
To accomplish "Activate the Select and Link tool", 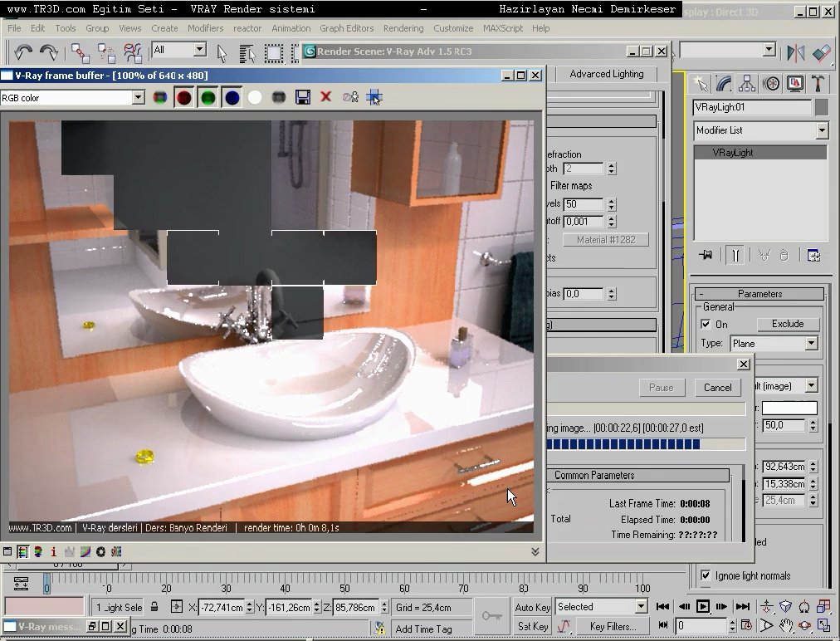I will pyautogui.click(x=81, y=52).
